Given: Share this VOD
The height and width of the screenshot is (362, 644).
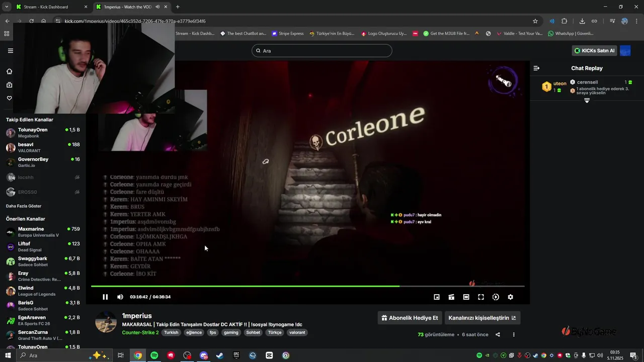Looking at the screenshot, I should click(x=498, y=334).
